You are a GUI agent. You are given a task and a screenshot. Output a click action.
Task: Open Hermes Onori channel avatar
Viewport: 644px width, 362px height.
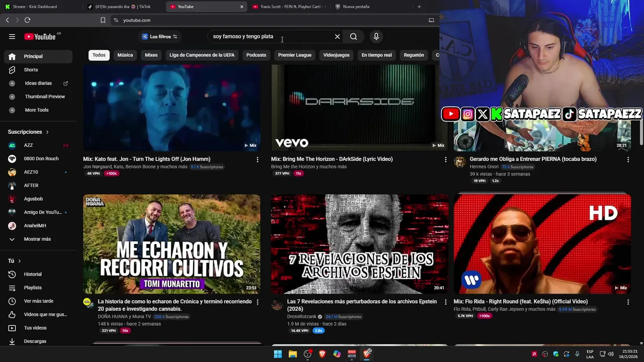point(459,162)
